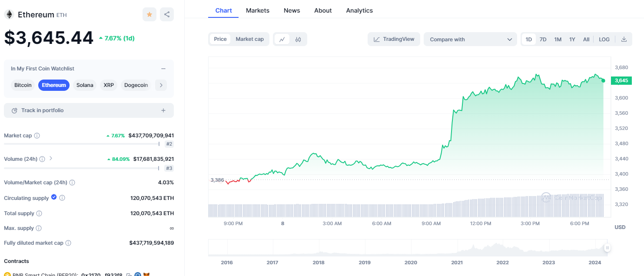Switch to the Chart tab
Image resolution: width=644 pixels, height=276 pixels.
tap(223, 10)
